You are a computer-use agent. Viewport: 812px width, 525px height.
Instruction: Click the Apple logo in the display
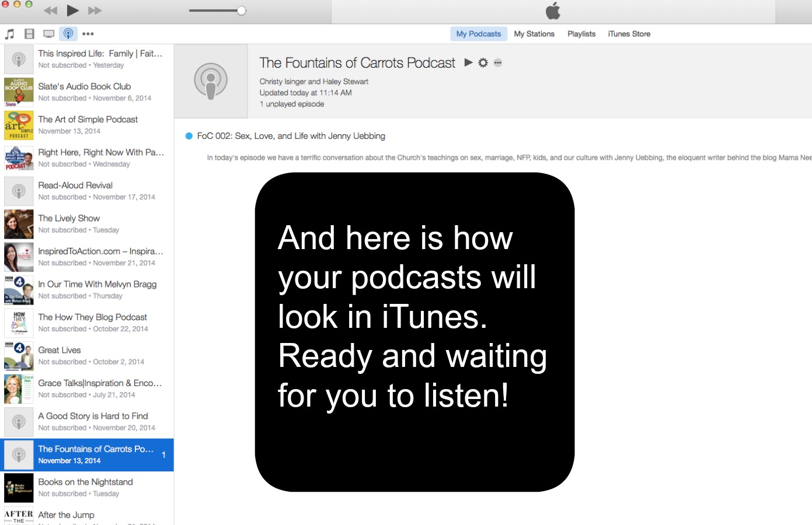coord(553,10)
